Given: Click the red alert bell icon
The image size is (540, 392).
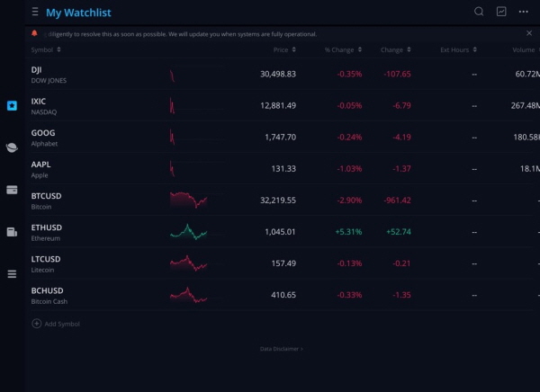Looking at the screenshot, I should click(x=34, y=33).
